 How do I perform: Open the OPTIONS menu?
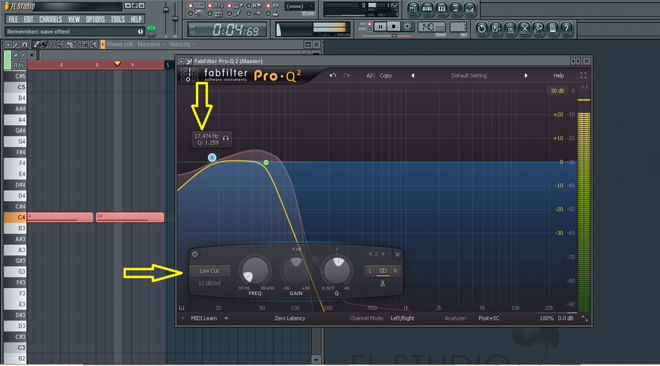[96, 19]
